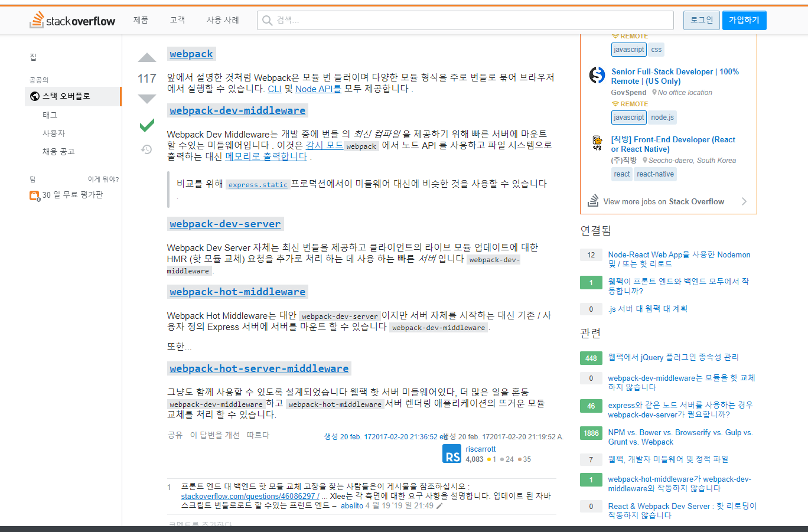808x532 pixels.
Task: Open the 감시 모드 link
Action: [324, 145]
